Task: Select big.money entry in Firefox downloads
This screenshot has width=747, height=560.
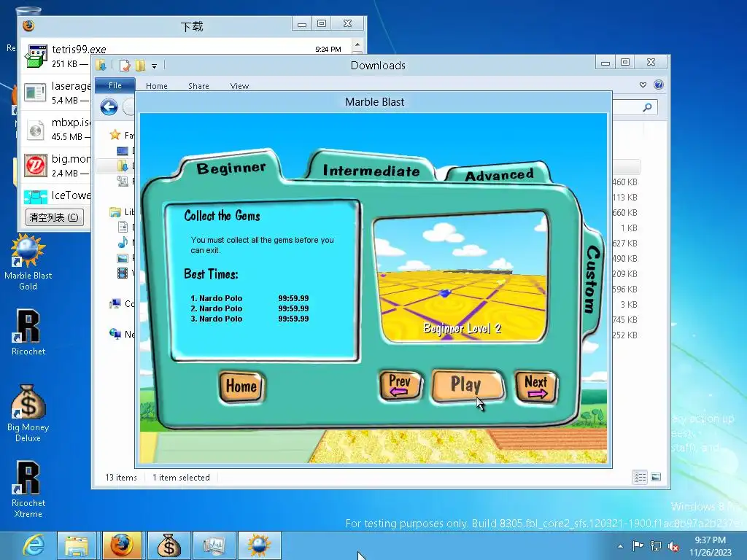Action: pyautogui.click(x=56, y=166)
